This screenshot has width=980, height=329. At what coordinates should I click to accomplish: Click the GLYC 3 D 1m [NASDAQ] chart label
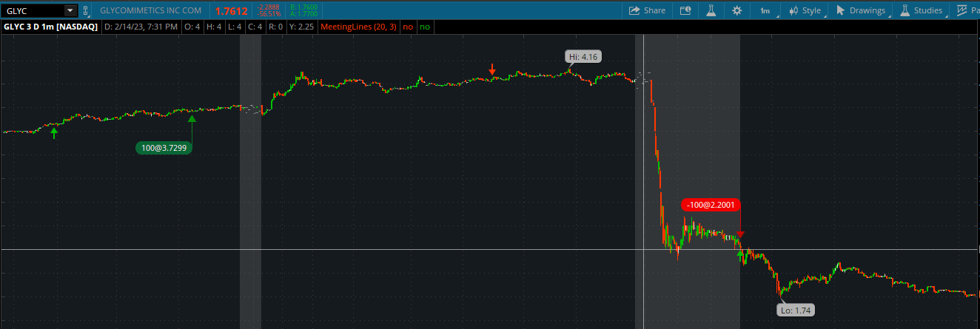tap(50, 27)
